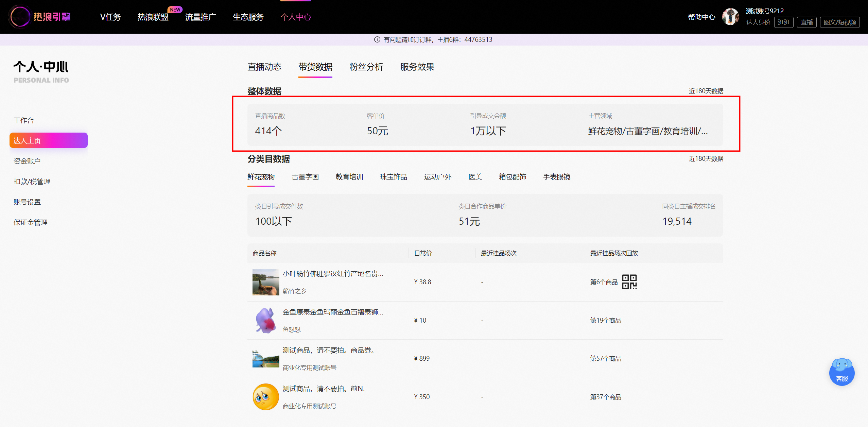Click the ¥899 test product thumbnail

point(266,359)
